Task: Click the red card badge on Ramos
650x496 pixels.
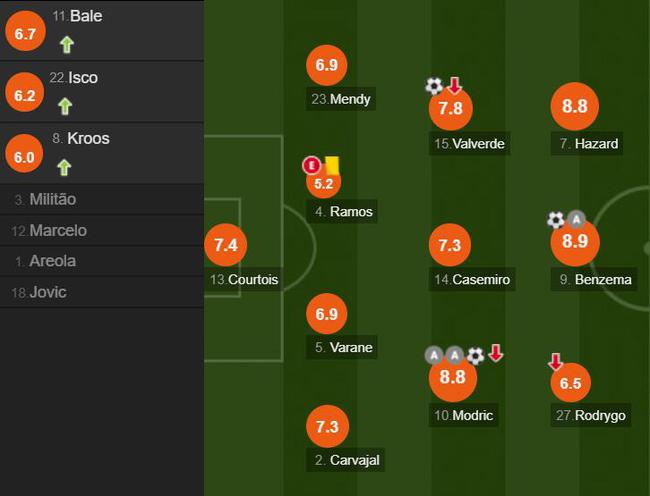Action: (312, 165)
